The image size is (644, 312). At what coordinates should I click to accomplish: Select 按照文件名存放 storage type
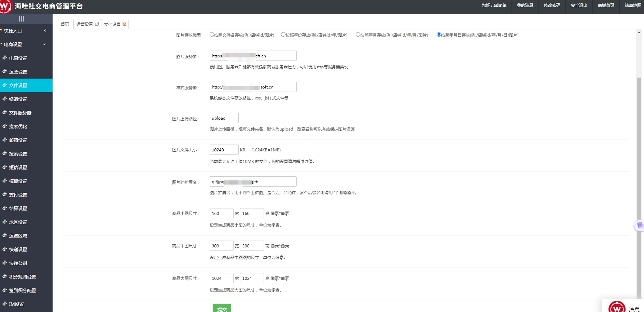212,34
